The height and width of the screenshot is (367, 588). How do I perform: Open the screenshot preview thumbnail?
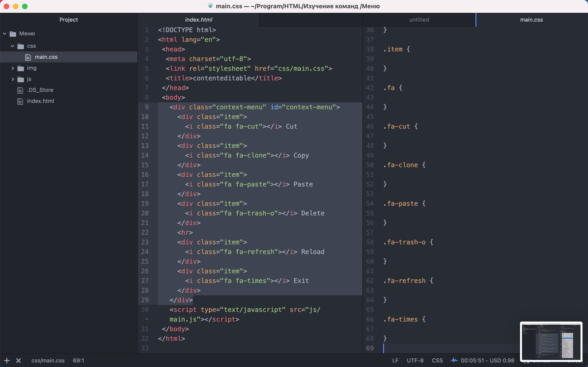pyautogui.click(x=551, y=341)
